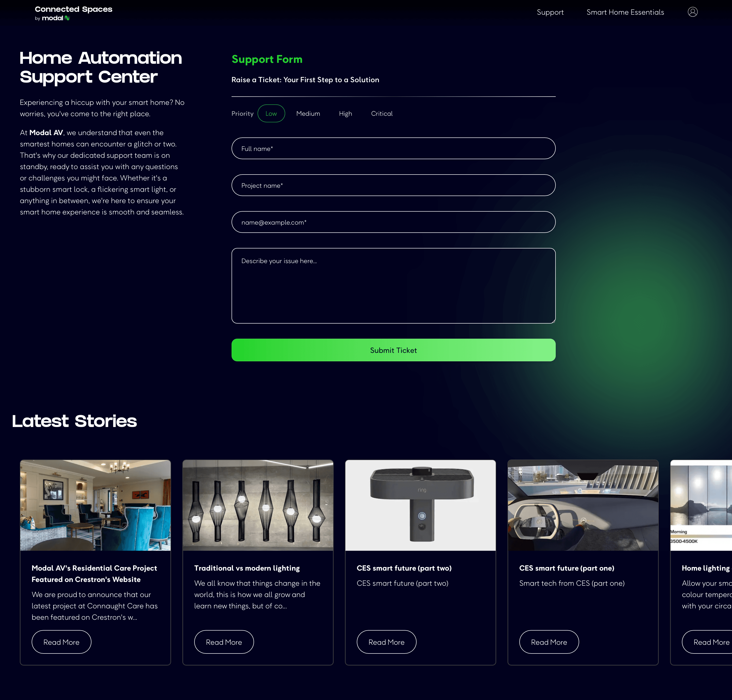Click the Describe your issue textarea
This screenshot has width=732, height=700.
[x=393, y=286]
